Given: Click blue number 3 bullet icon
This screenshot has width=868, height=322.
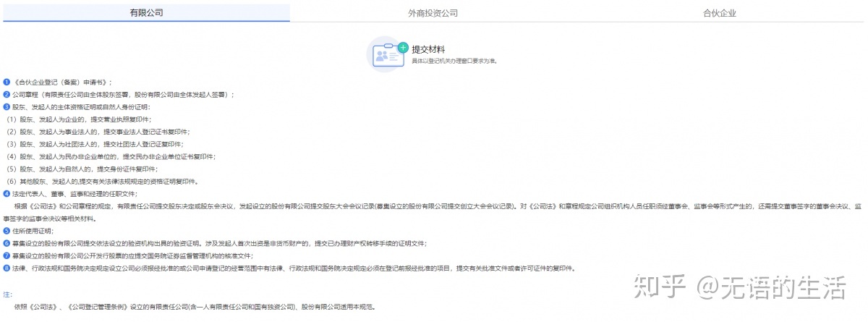Looking at the screenshot, I should click(7, 106).
